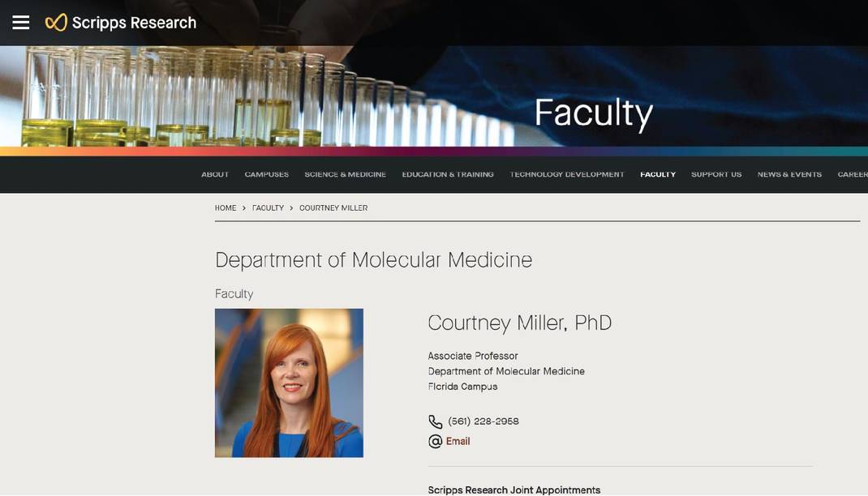Open the hamburger navigation menu
868x496 pixels.
coord(19,22)
